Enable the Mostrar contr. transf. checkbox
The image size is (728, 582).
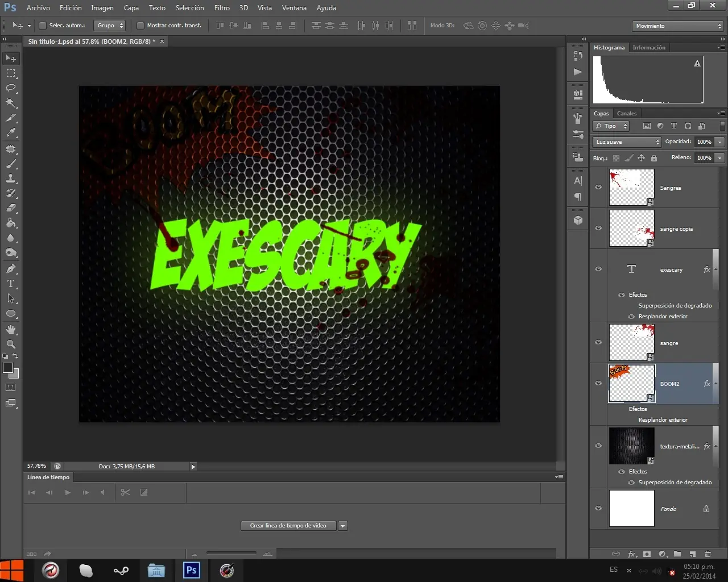140,26
